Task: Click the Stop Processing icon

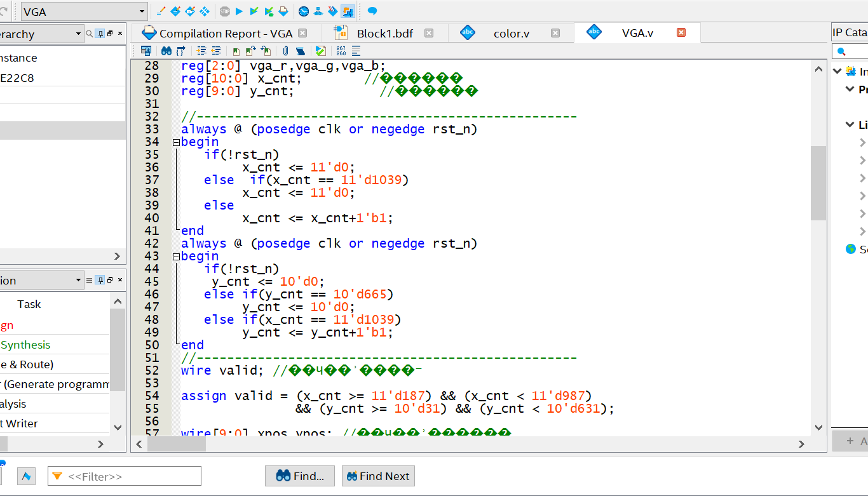Action: pos(225,11)
